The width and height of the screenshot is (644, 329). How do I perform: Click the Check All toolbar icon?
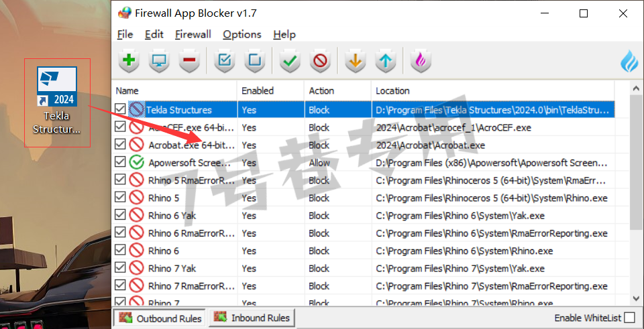pyautogui.click(x=225, y=61)
